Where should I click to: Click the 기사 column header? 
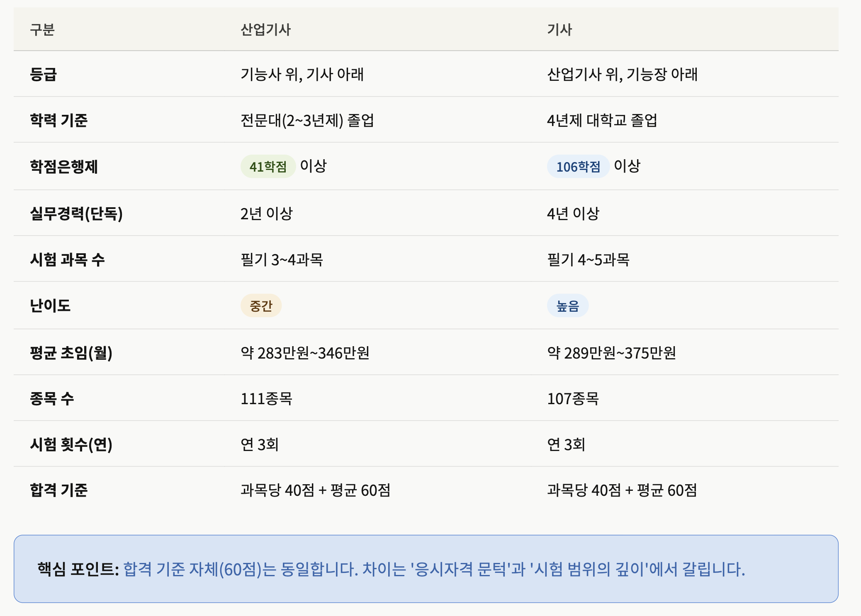(x=559, y=29)
